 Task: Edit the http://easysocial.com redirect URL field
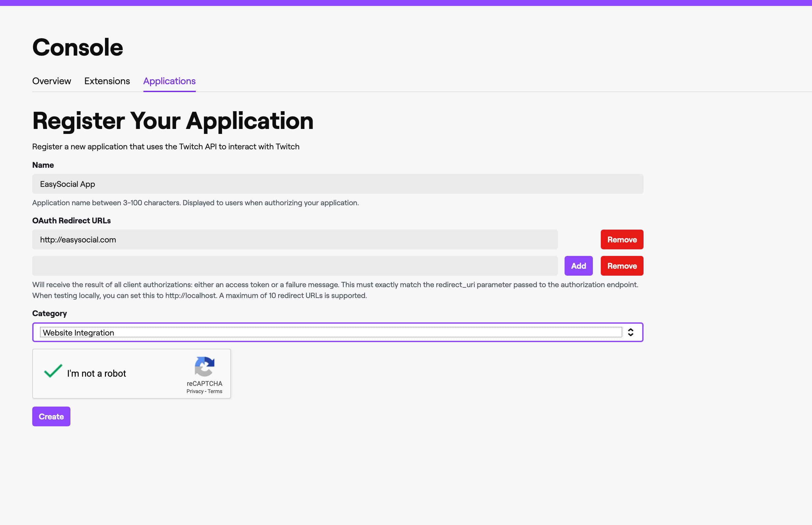tap(295, 239)
